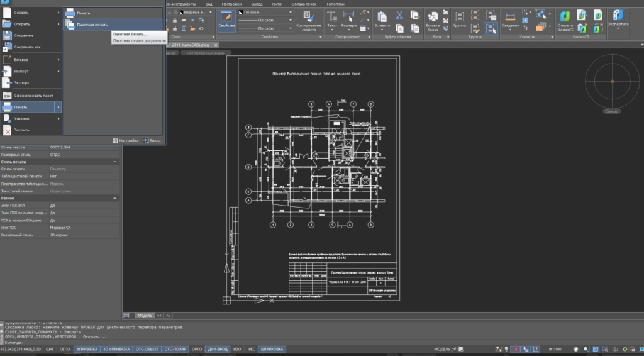Image resolution: width=644 pixels, height=356 pixels.
Task: Click the Открыть NormaCS icon
Action: point(565,18)
